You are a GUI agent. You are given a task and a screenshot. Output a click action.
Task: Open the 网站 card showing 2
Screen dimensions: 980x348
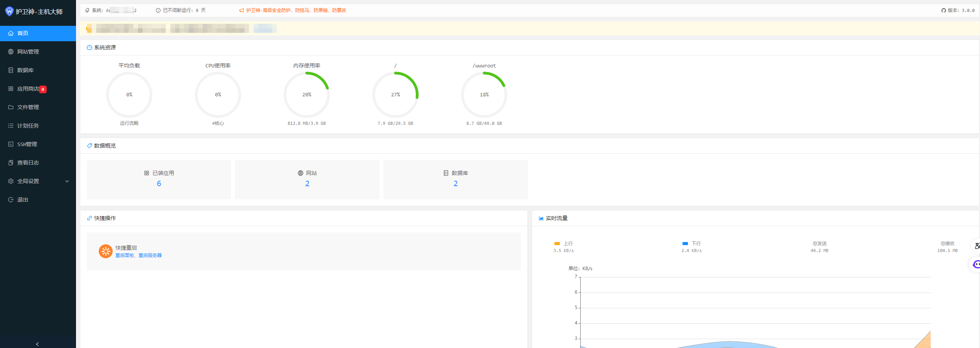(x=307, y=179)
